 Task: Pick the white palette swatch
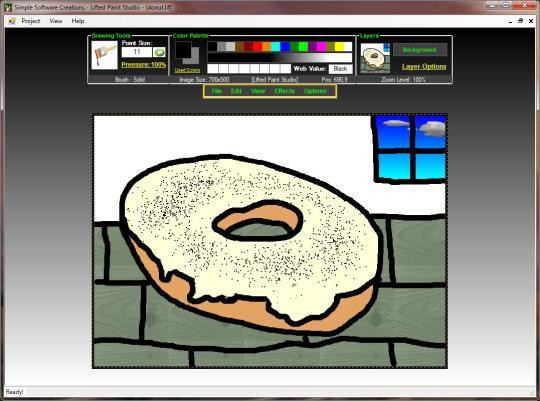click(348, 47)
